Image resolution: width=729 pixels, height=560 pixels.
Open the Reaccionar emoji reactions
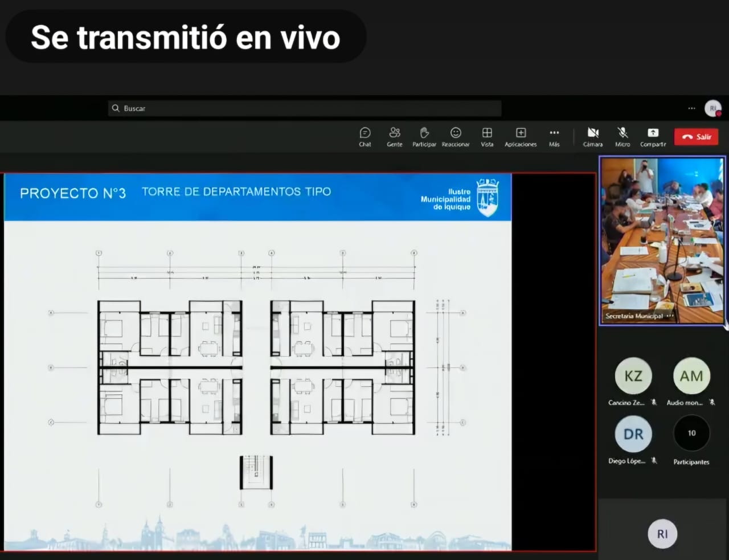(x=456, y=137)
